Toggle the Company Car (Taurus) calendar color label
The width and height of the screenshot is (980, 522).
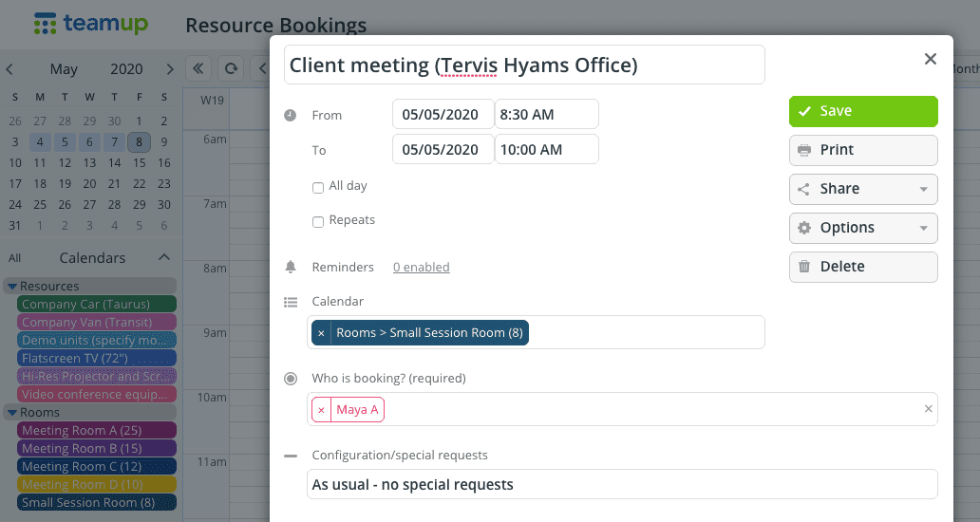(x=96, y=305)
